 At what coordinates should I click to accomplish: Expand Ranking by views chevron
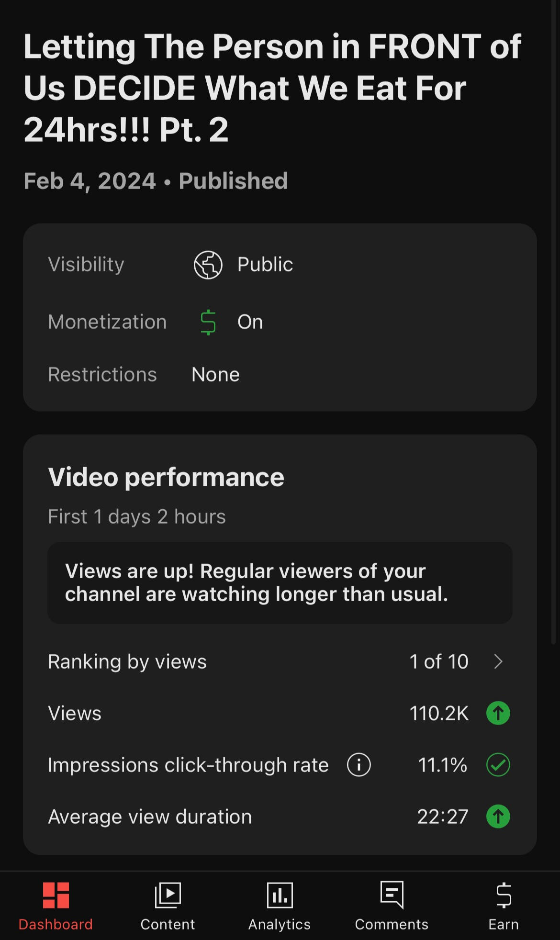click(x=498, y=661)
